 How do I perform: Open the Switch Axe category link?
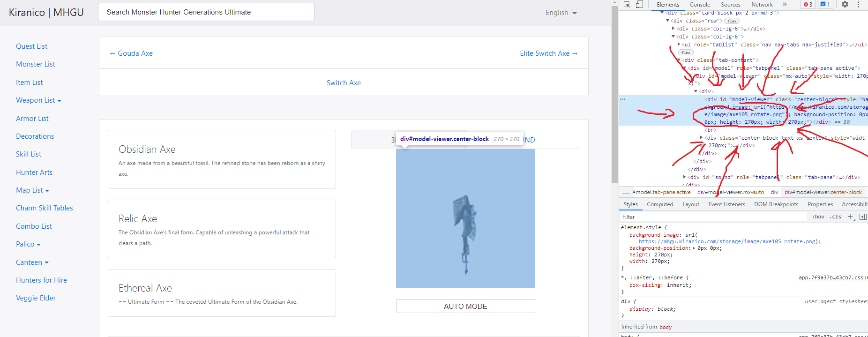344,83
